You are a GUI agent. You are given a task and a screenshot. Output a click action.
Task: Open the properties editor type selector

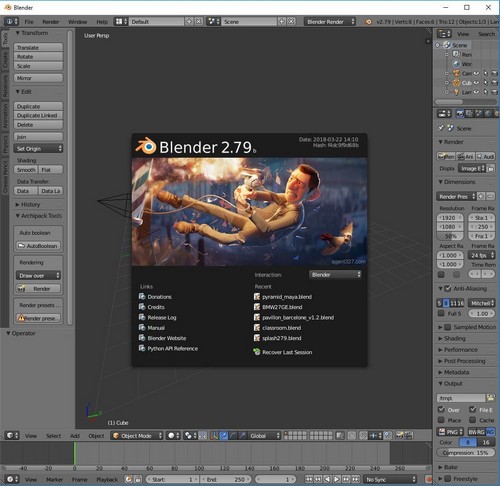pyautogui.click(x=444, y=114)
